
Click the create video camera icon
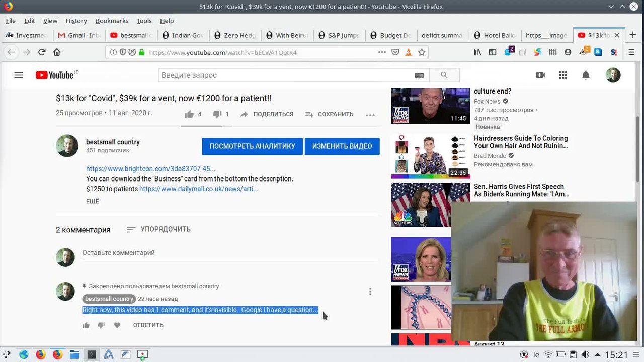click(x=540, y=75)
